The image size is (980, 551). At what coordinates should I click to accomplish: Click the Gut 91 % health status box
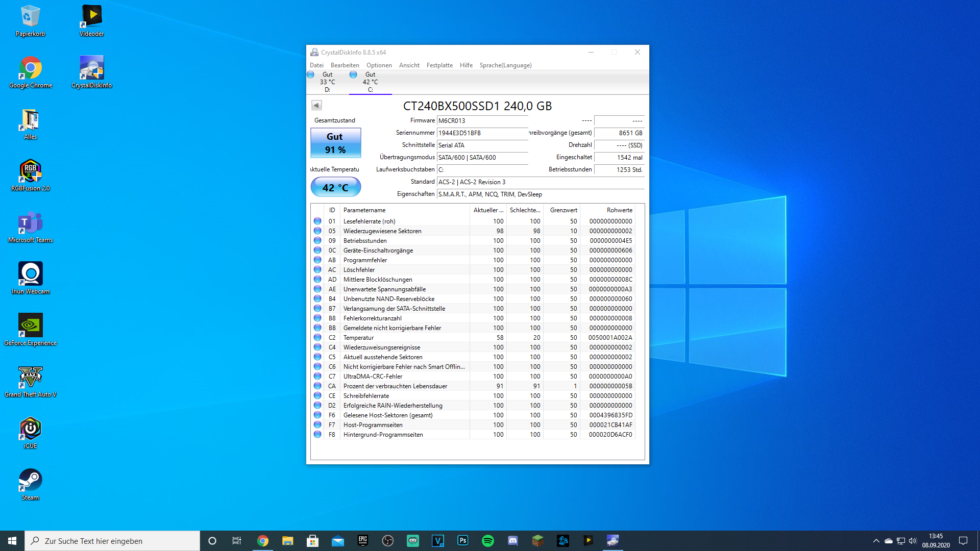click(335, 143)
